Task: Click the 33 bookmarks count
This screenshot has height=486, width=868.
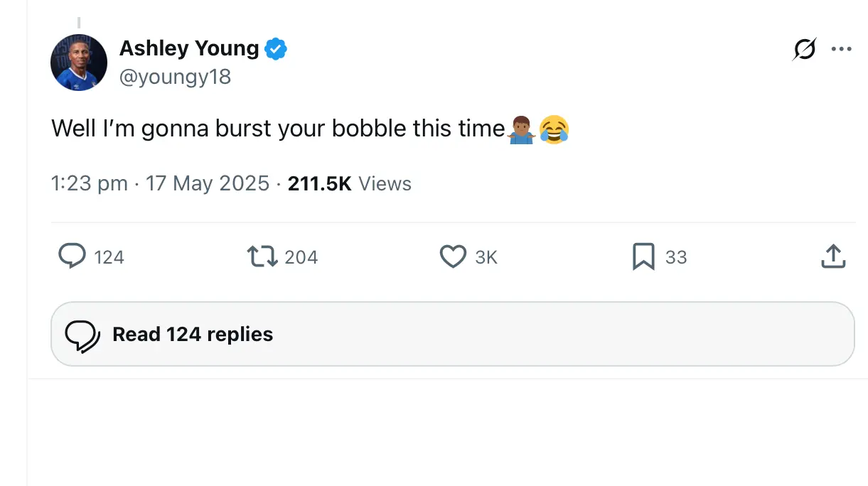Action: 676,257
